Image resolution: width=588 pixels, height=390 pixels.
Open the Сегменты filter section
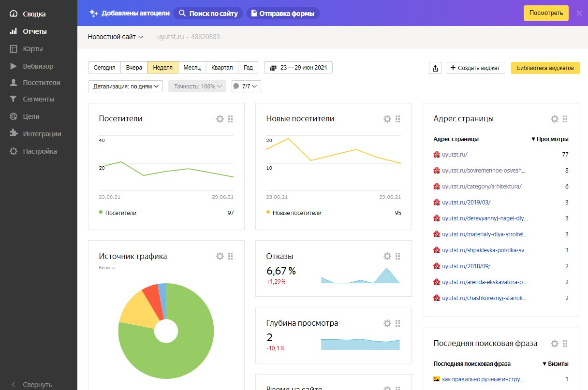(x=38, y=99)
